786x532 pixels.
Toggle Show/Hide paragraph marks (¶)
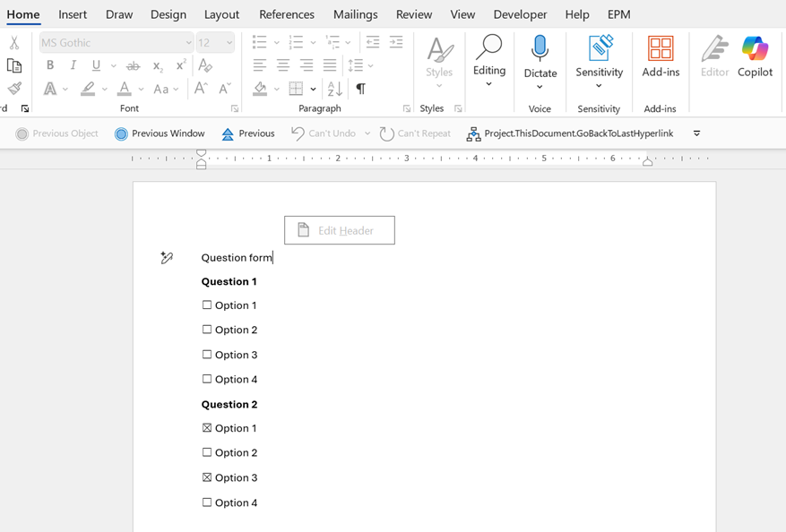(360, 89)
